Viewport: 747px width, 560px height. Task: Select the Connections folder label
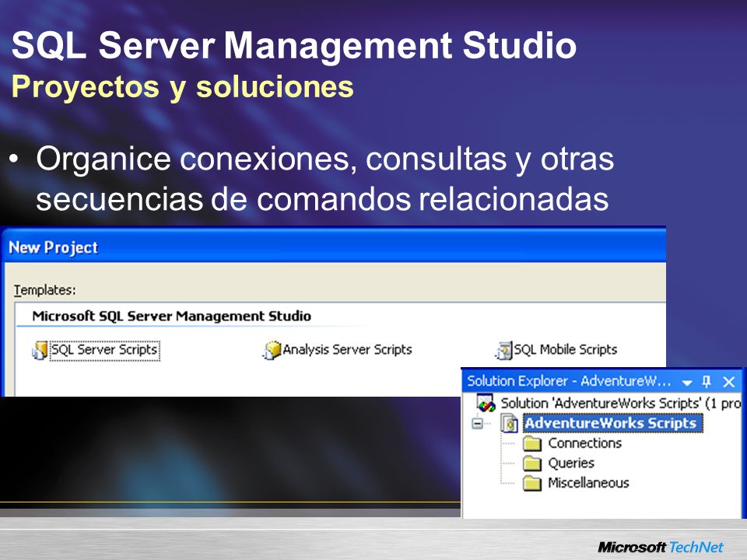tap(585, 443)
